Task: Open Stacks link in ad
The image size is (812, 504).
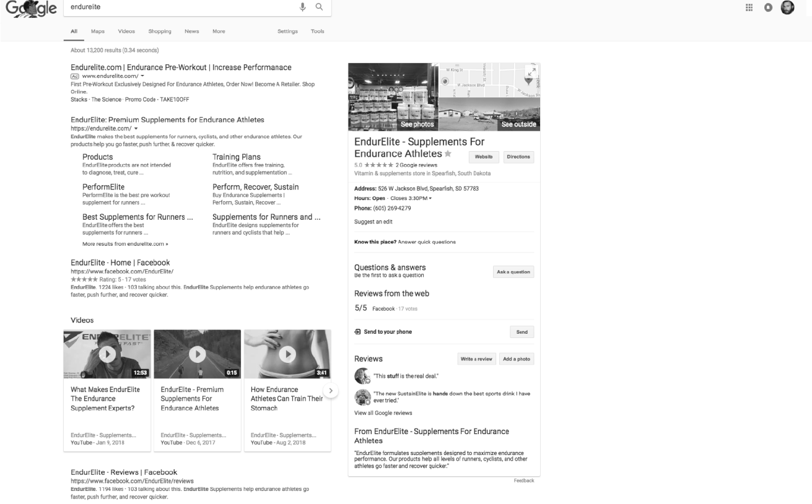Action: click(79, 99)
